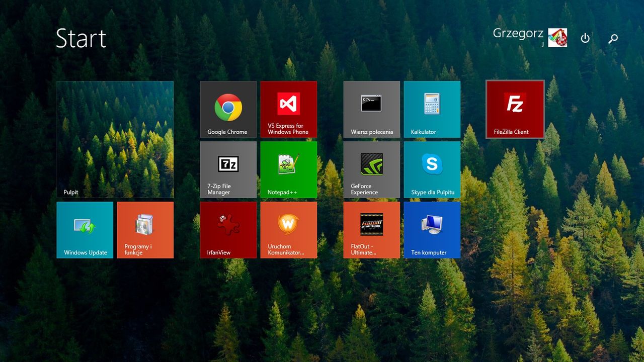Start Notepad++ from its tile
The height and width of the screenshot is (362, 644).
pos(288,169)
